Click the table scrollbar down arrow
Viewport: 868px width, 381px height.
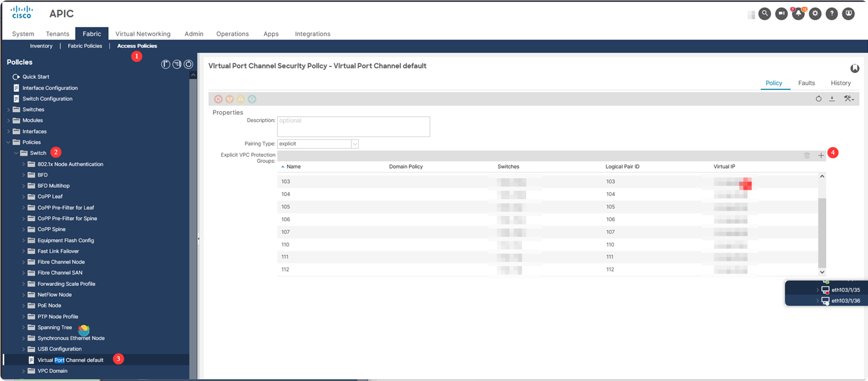point(822,272)
